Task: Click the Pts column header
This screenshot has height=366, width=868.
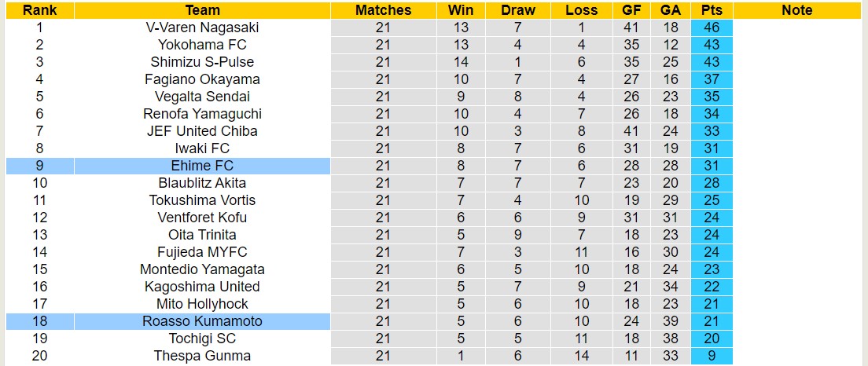Action: point(712,10)
